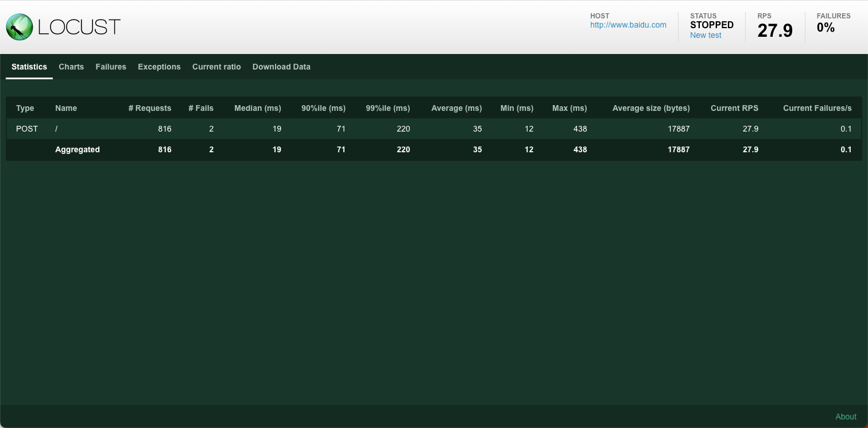Sort by Current RPS column header
This screenshot has width=868, height=428.
pos(734,108)
